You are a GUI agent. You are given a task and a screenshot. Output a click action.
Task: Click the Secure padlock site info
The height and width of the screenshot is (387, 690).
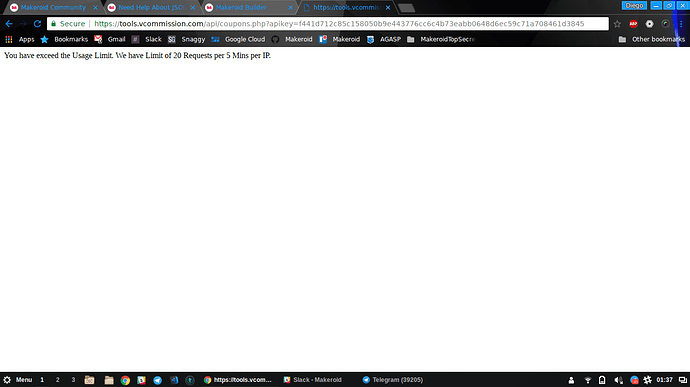pyautogui.click(x=68, y=24)
